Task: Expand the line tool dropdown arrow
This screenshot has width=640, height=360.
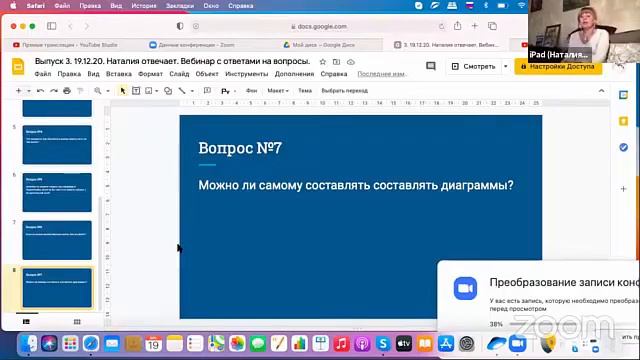Action: coord(192,91)
